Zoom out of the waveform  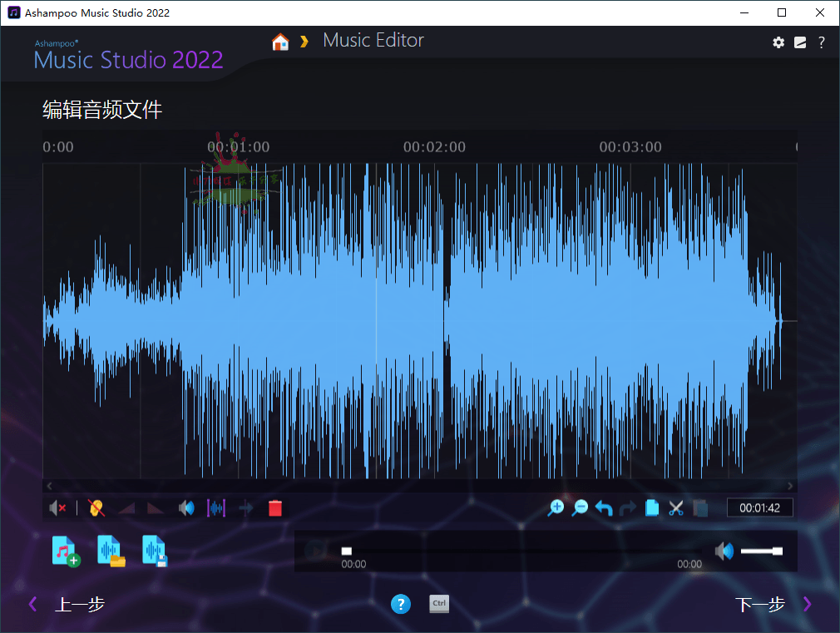point(580,508)
